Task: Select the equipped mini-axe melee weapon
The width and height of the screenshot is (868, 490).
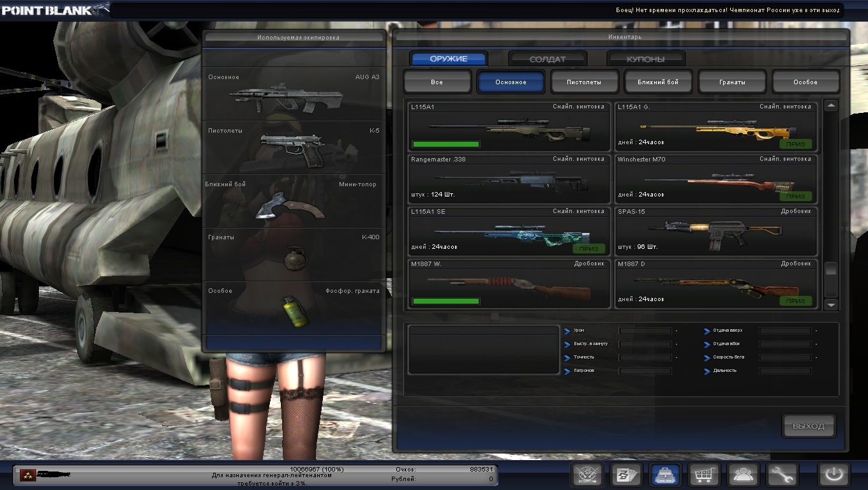Action: tap(294, 202)
